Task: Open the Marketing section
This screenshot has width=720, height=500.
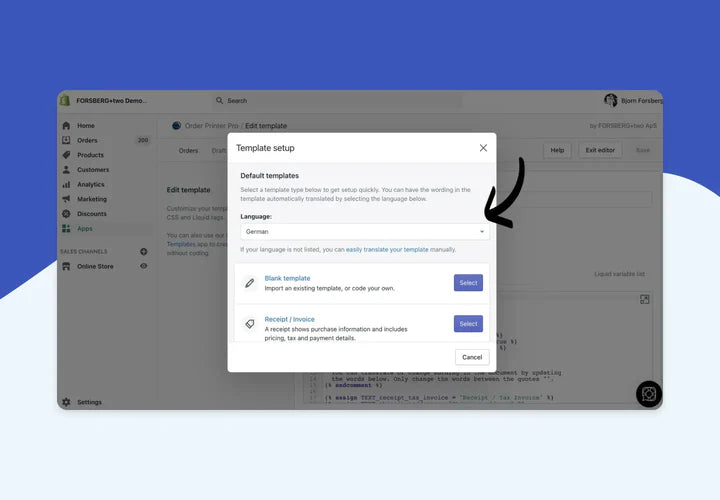Action: click(92, 199)
